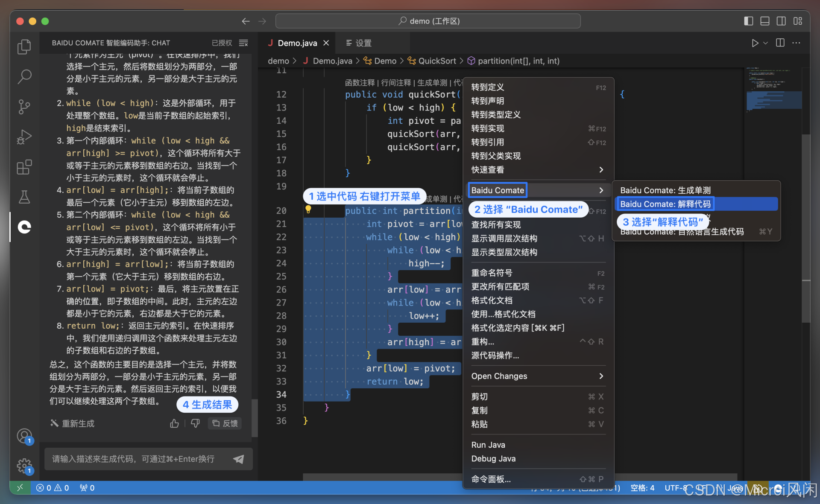The image size is (820, 504).
Task: Open Source Control in activity bar
Action: click(x=24, y=107)
